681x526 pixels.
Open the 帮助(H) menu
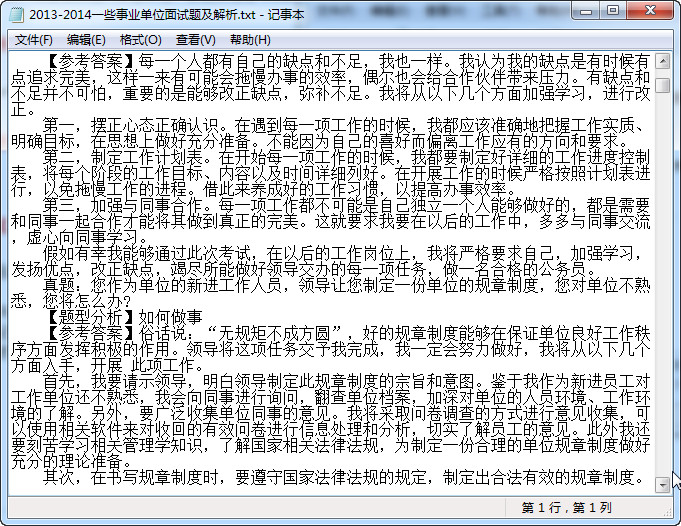click(x=250, y=40)
